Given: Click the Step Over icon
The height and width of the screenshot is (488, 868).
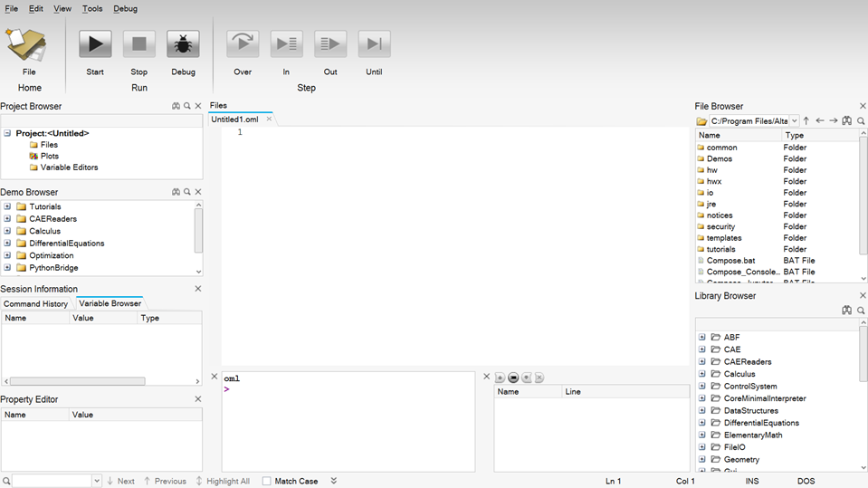Looking at the screenshot, I should click(x=243, y=43).
